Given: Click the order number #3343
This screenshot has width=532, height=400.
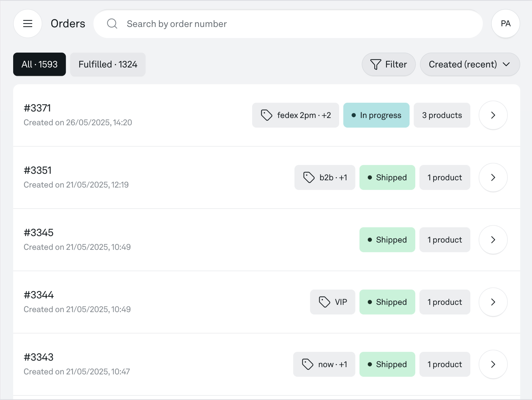Looking at the screenshot, I should [38, 357].
